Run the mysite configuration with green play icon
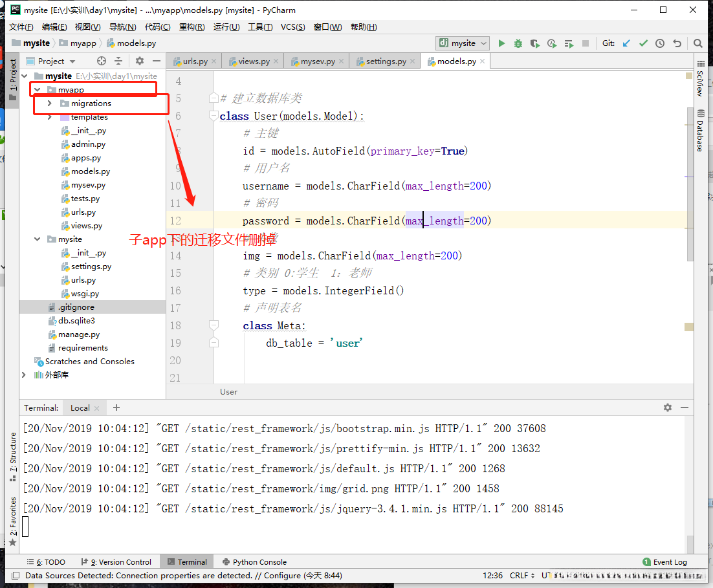The width and height of the screenshot is (713, 588). pyautogui.click(x=501, y=43)
